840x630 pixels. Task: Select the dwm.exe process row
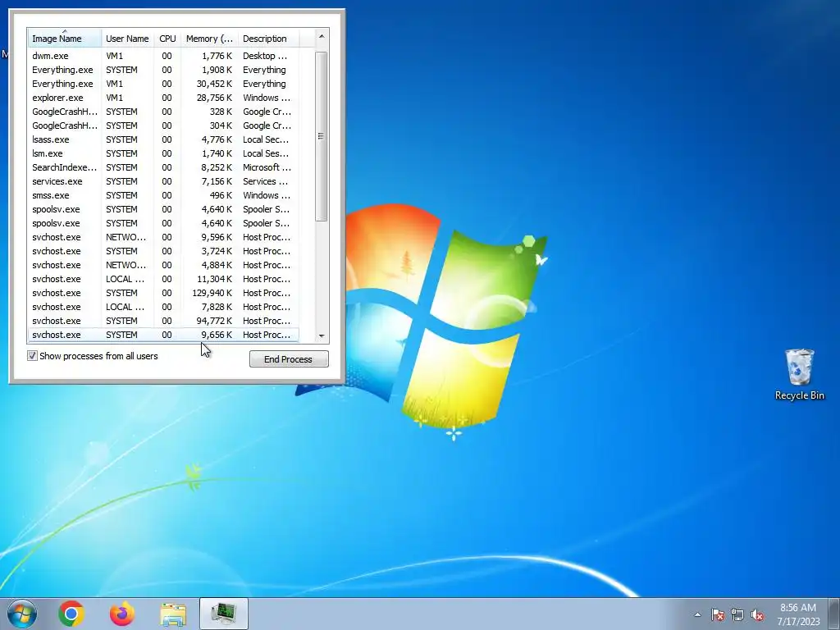(163, 56)
